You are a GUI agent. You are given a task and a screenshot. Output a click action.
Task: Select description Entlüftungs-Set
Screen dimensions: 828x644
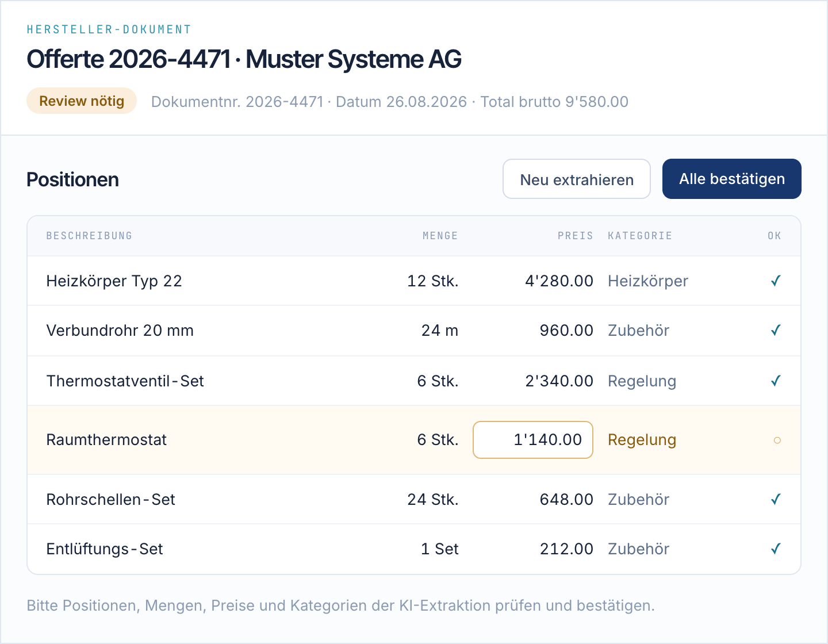pos(105,549)
